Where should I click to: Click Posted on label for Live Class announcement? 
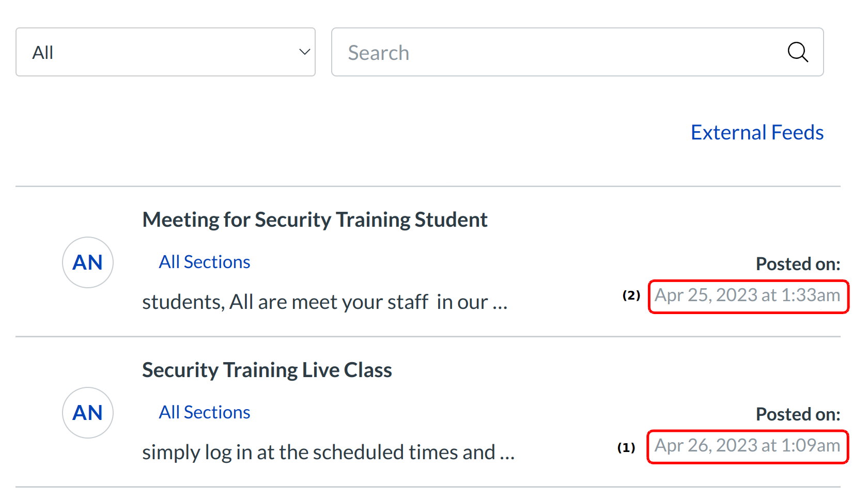pos(798,414)
